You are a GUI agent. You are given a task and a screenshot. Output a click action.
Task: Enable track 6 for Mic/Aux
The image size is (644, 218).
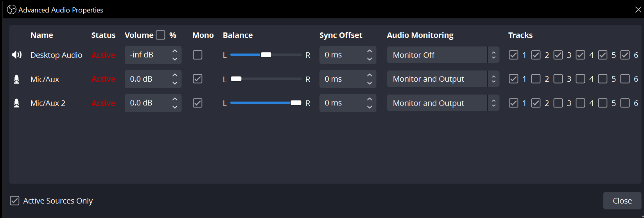[625, 79]
